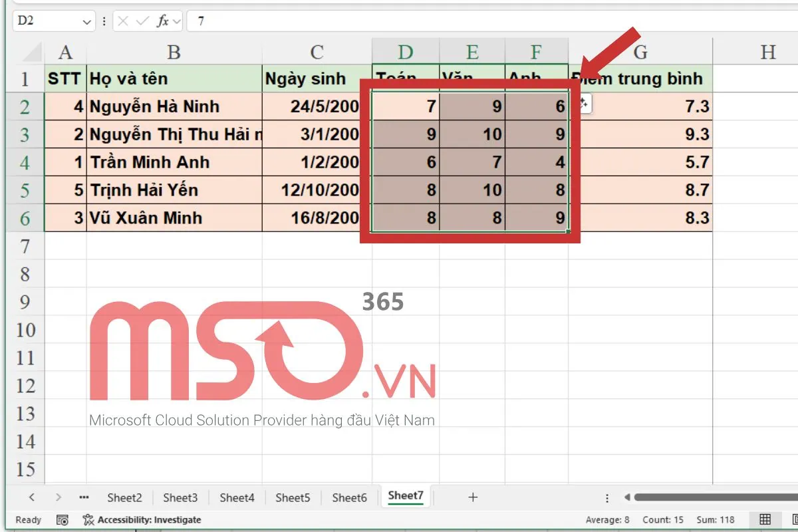Click the Quick Analysis icon beside cell F2

click(583, 103)
